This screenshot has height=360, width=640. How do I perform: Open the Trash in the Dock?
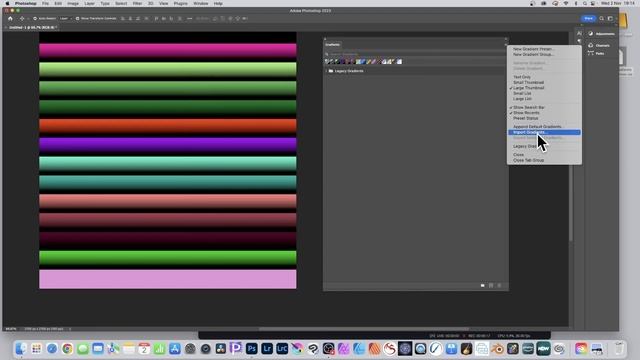620,349
